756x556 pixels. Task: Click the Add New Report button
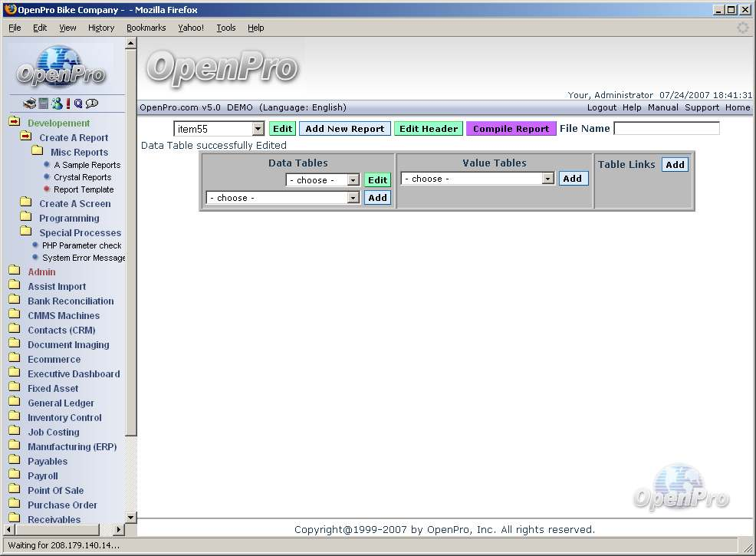coord(344,129)
